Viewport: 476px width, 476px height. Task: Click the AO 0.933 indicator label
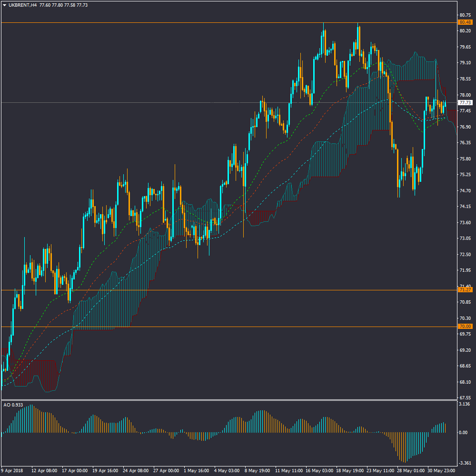[13, 405]
